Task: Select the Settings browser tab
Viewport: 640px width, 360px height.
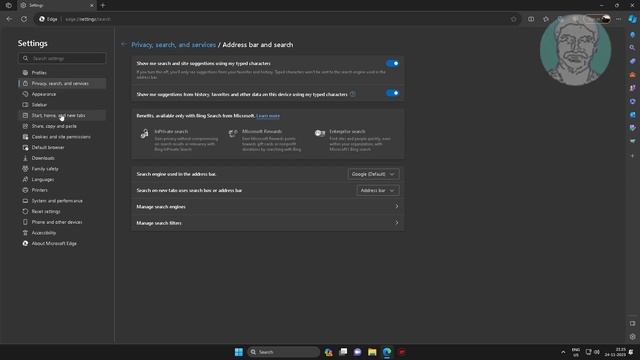Action: [56, 5]
